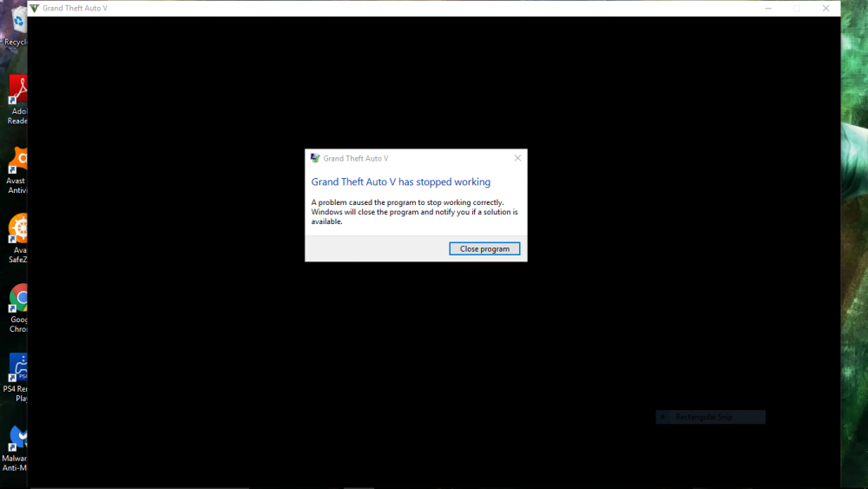The height and width of the screenshot is (489, 868).
Task: Click the shield icon in the dialog title
Action: 315,158
